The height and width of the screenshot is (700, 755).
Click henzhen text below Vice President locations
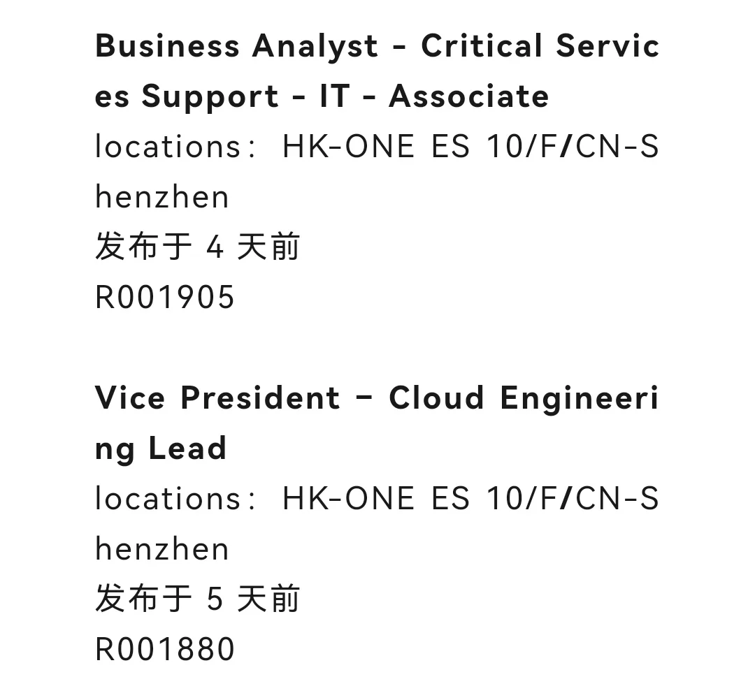pyautogui.click(x=161, y=549)
